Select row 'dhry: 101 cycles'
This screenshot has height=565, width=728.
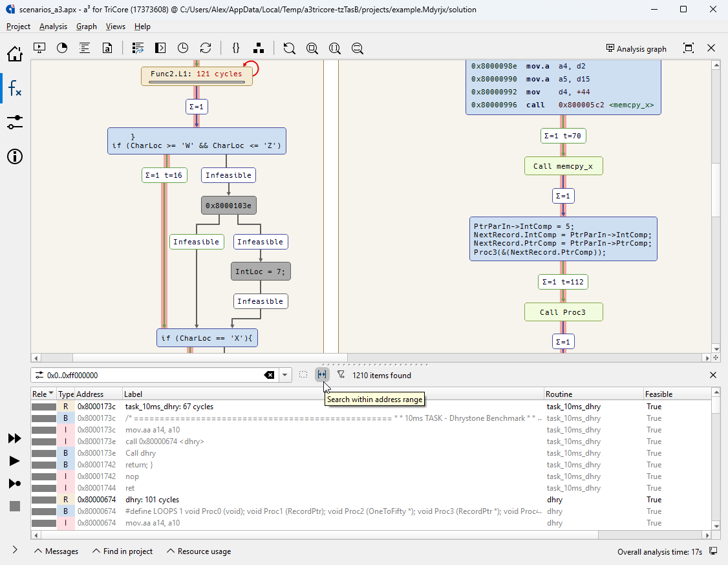[371, 500]
